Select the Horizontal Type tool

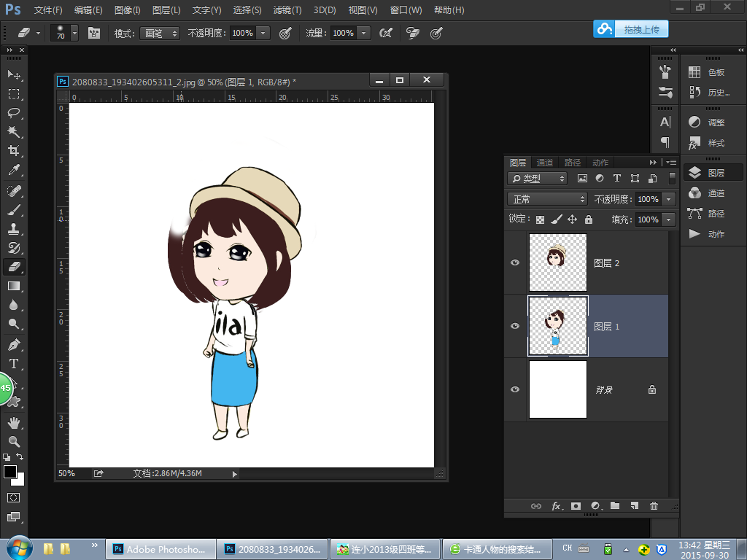tap(14, 364)
